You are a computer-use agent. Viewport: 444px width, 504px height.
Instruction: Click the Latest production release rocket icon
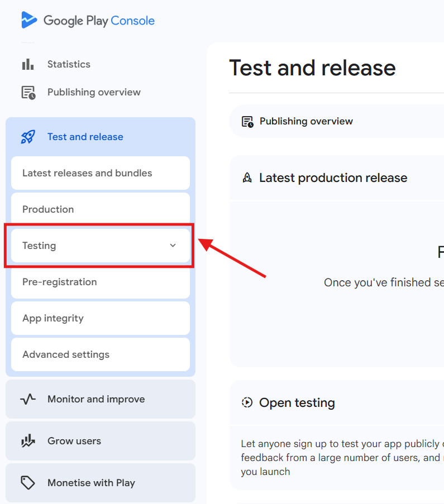(x=247, y=178)
